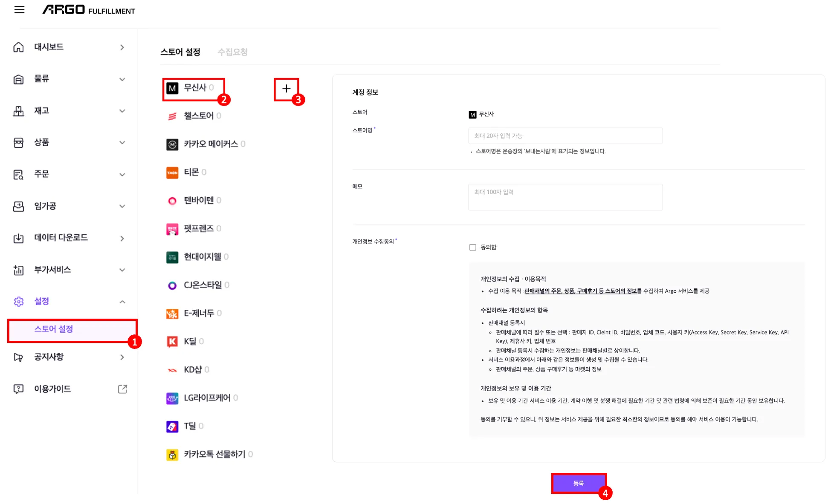Select 스토어 설정 in the sidebar
Screen dimensions: 834x504
[x=54, y=329]
